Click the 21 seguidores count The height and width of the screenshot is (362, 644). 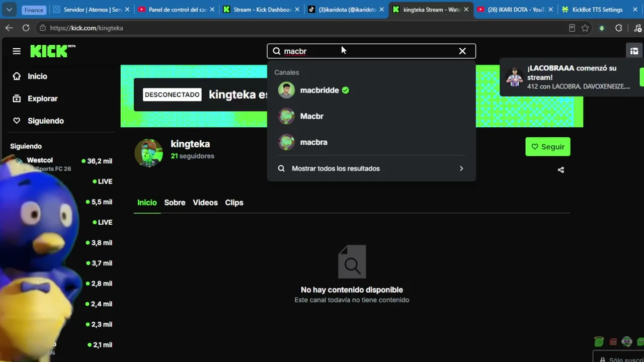click(x=193, y=156)
